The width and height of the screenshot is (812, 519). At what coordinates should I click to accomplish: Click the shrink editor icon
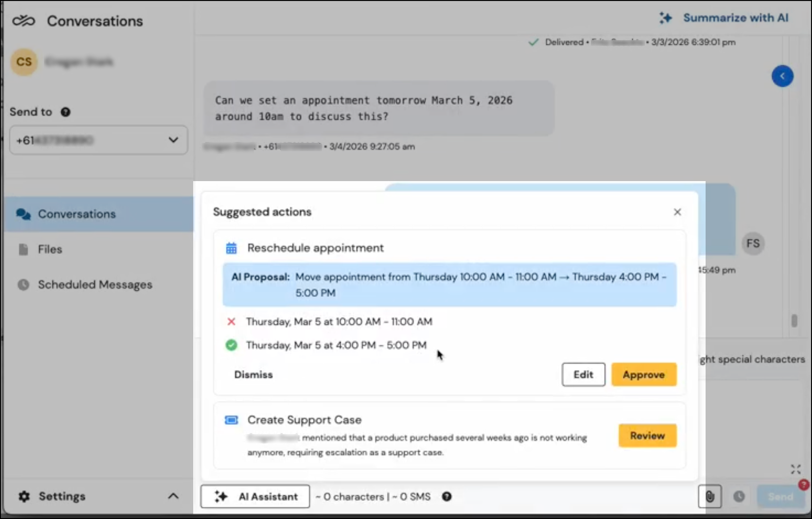(796, 469)
